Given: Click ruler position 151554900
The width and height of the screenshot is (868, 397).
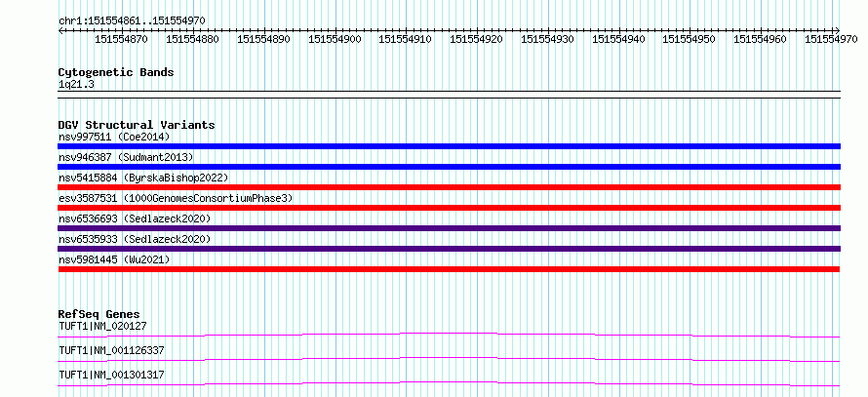Looking at the screenshot, I should tap(335, 39).
